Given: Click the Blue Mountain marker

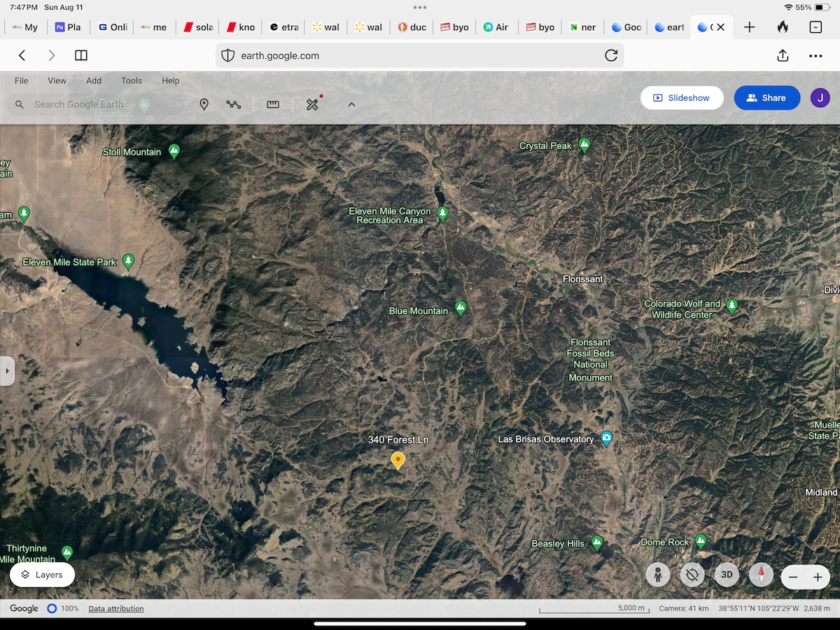Looking at the screenshot, I should 461,309.
